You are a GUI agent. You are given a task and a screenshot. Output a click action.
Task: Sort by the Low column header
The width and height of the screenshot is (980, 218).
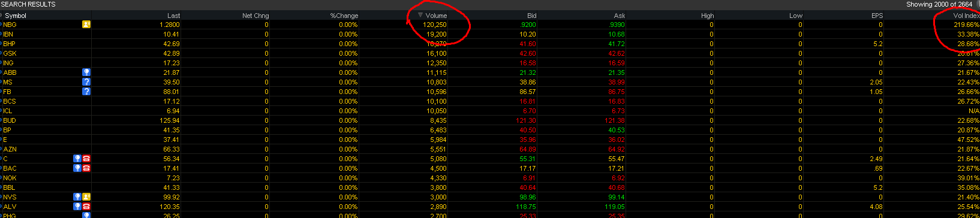click(796, 16)
